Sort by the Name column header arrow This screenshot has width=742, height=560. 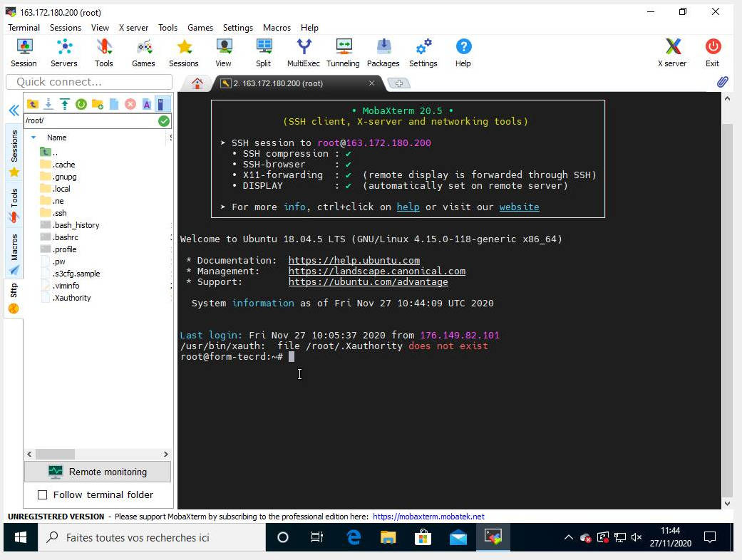tap(34, 138)
